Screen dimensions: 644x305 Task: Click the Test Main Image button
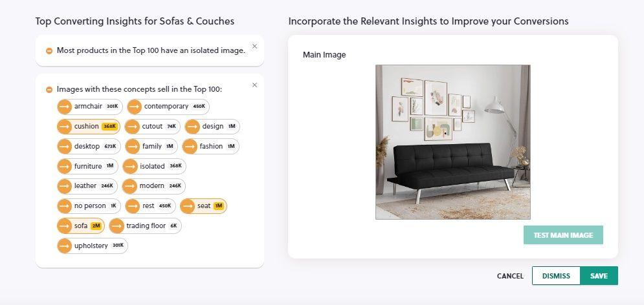(x=563, y=235)
